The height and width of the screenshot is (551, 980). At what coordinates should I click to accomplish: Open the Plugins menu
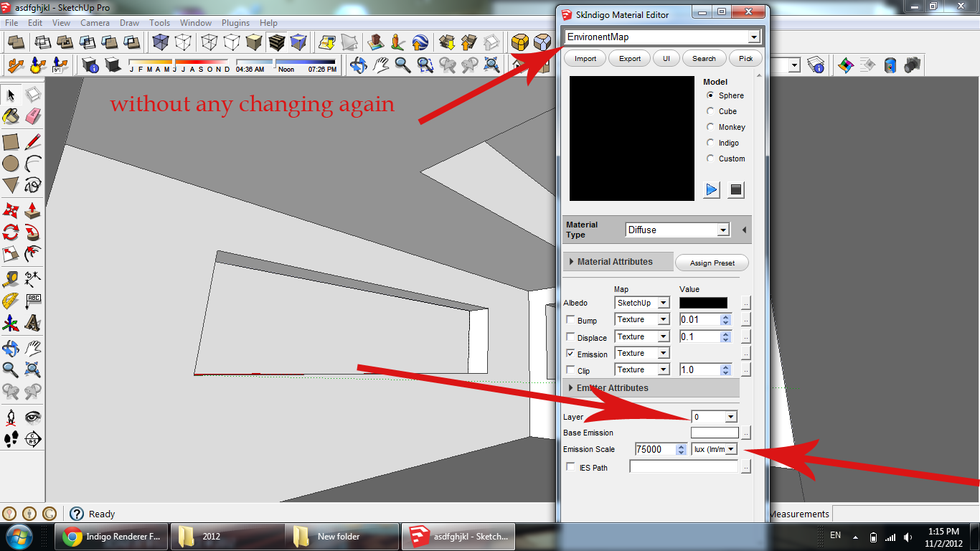pos(235,23)
